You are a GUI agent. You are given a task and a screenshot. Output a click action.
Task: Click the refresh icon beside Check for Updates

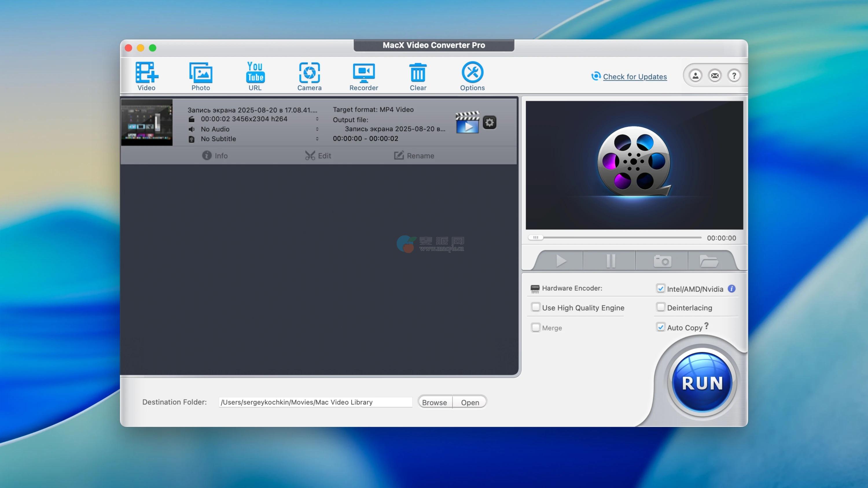[x=596, y=76]
